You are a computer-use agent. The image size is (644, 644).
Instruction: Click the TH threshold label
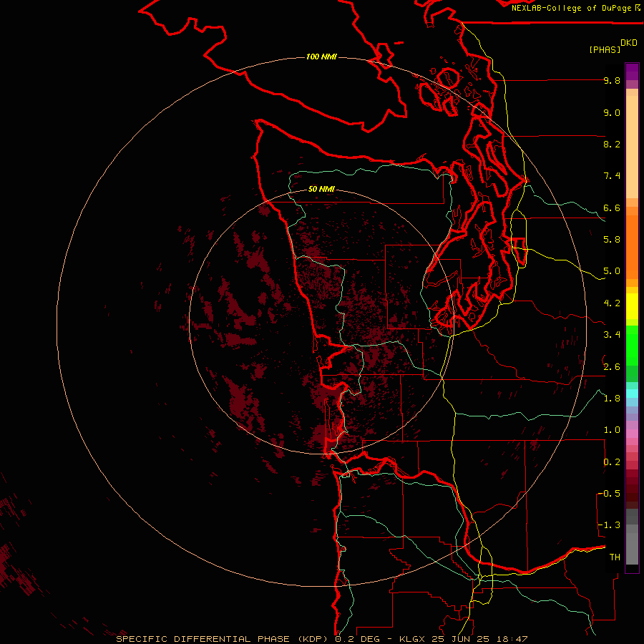click(x=615, y=557)
